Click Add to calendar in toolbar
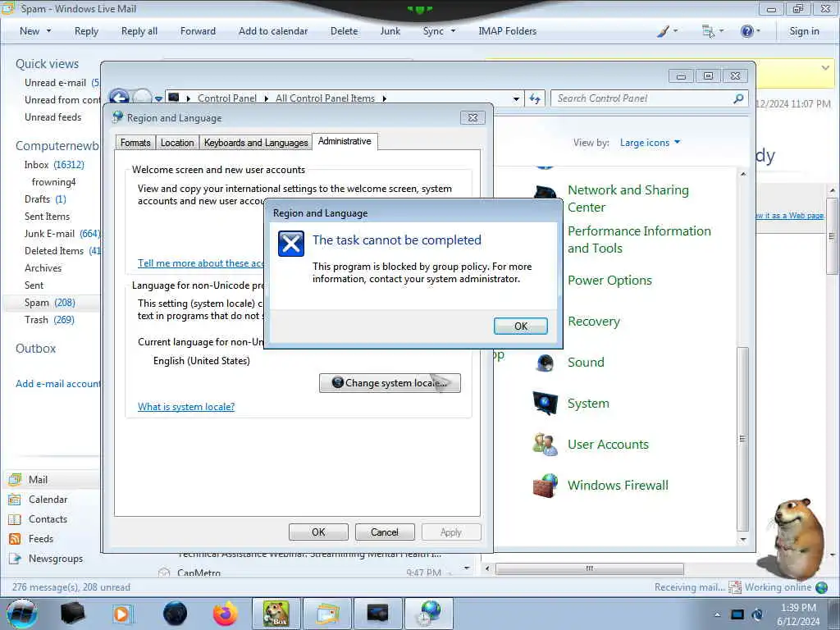Screen dimensions: 840x630 pyautogui.click(x=273, y=31)
